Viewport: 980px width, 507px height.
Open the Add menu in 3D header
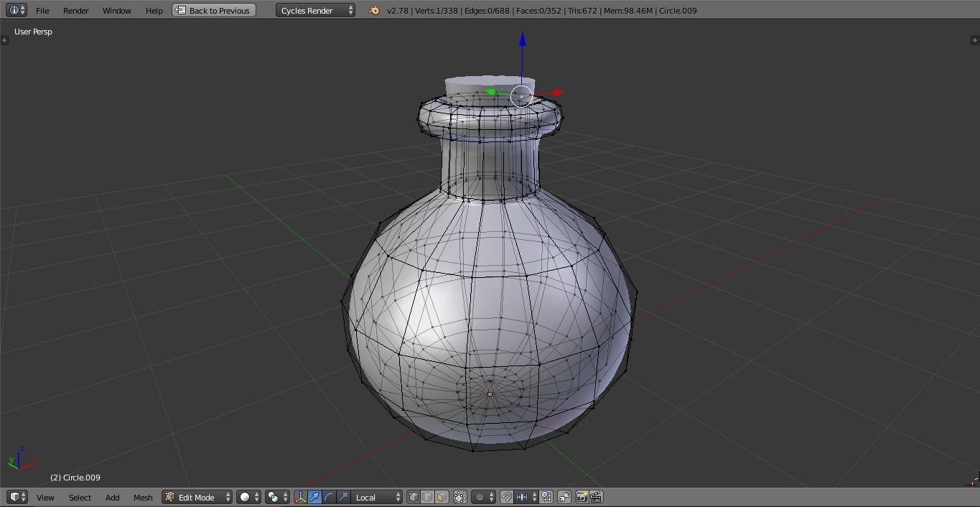pos(113,498)
